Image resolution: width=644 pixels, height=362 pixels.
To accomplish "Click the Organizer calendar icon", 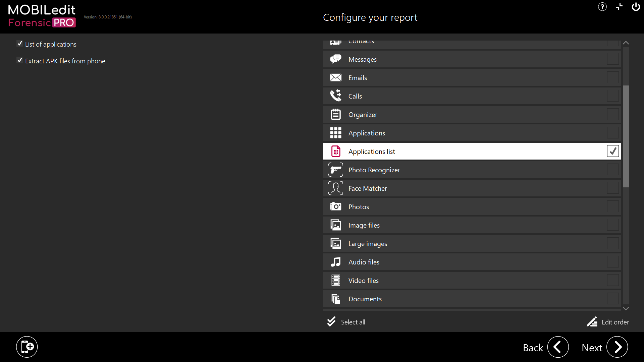I will pos(335,114).
